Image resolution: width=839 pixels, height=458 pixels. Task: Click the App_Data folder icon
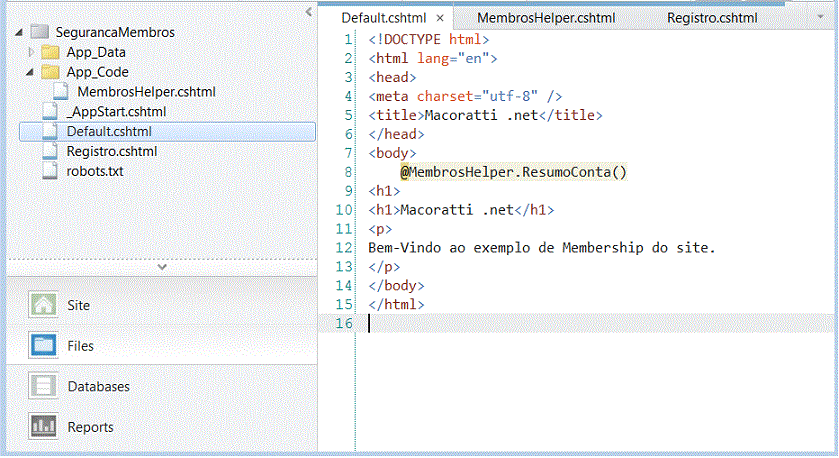[50, 52]
